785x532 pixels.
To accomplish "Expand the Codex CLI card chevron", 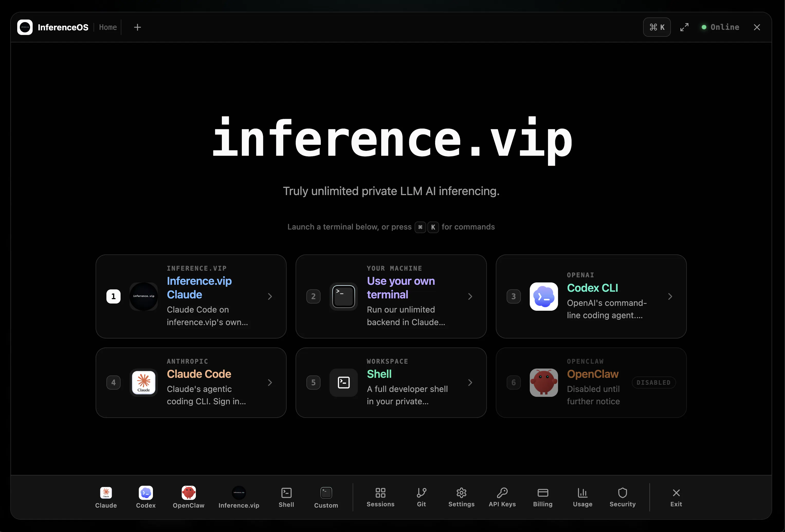I will (670, 296).
